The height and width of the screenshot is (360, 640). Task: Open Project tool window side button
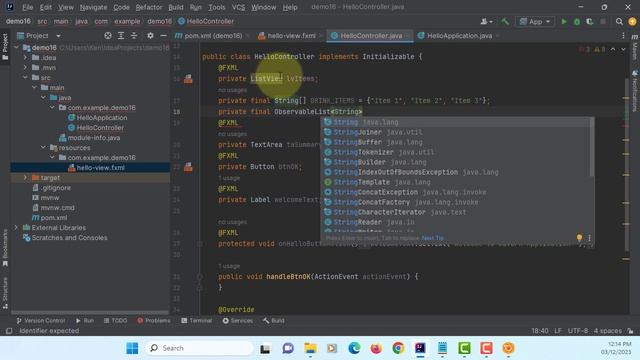click(5, 47)
